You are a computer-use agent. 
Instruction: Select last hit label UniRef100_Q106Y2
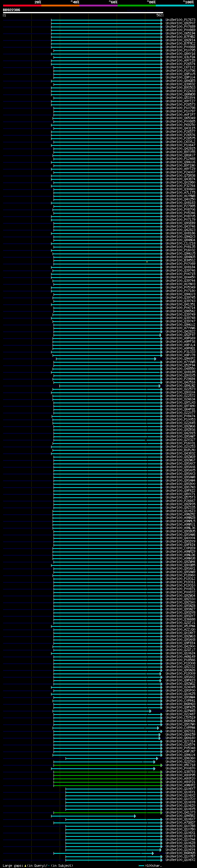180,860
